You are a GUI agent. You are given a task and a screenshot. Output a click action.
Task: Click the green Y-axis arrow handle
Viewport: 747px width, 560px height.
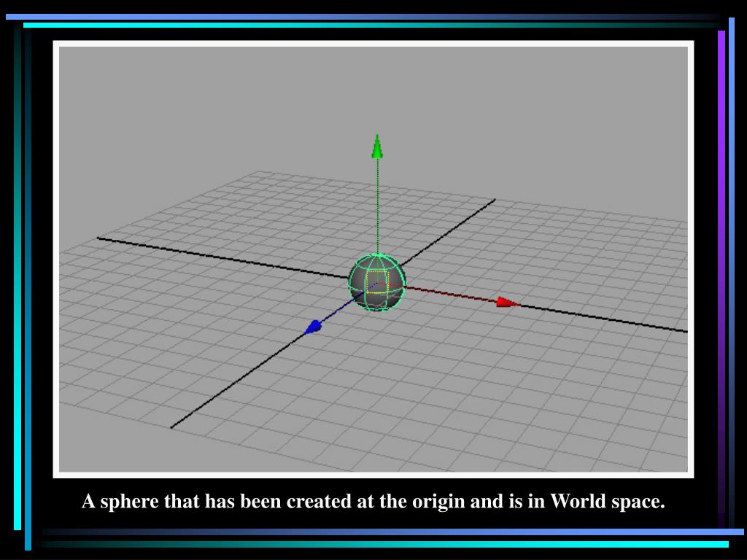pos(377,146)
